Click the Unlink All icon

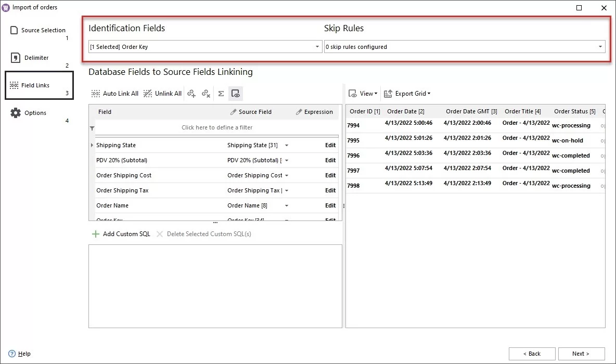[x=147, y=94]
